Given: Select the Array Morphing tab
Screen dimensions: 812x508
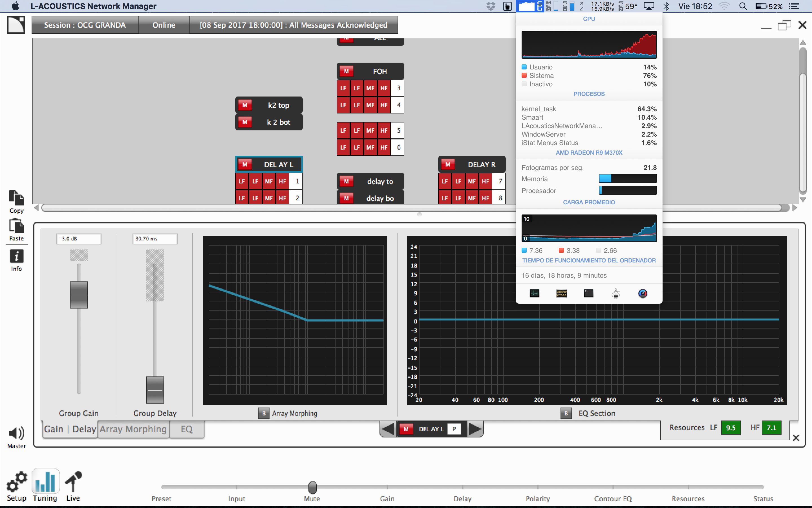Looking at the screenshot, I should 133,429.
